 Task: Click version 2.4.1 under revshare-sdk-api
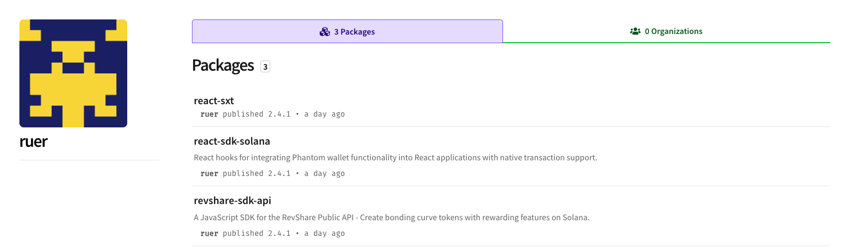279,234
